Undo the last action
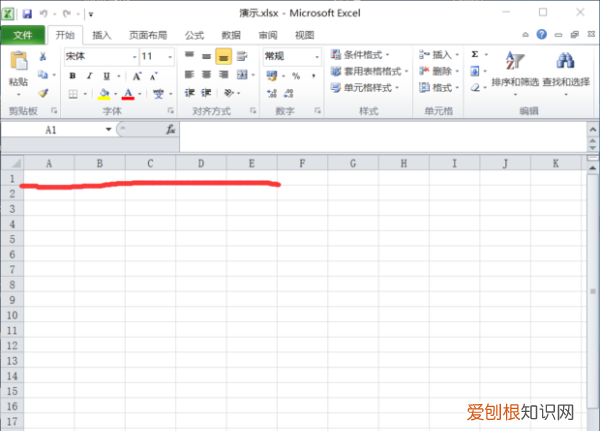 coord(44,14)
